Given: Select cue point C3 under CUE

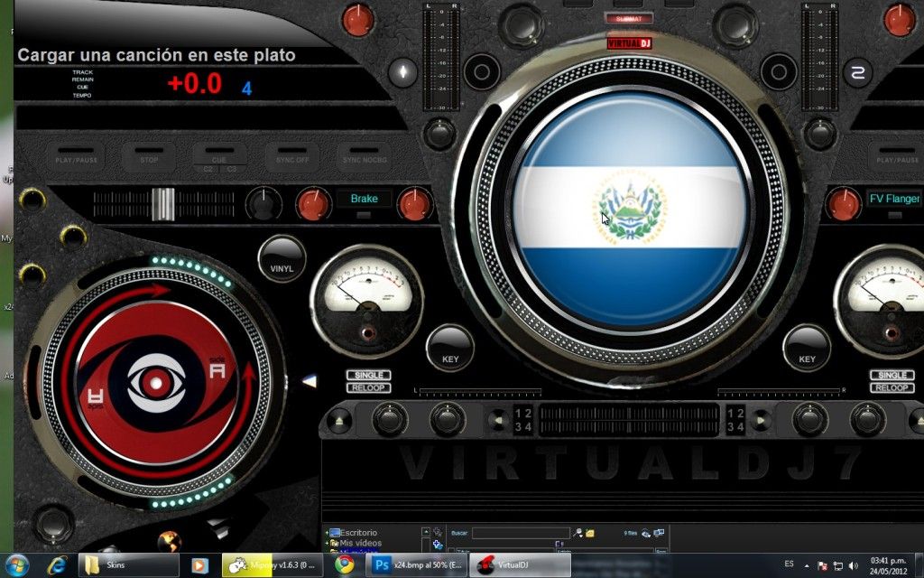Looking at the screenshot, I should [232, 169].
